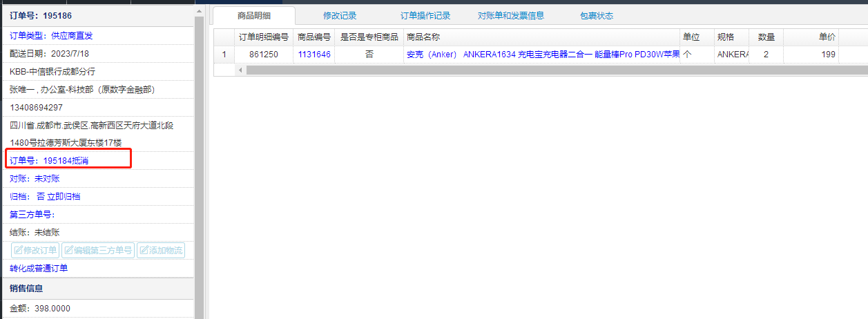Image resolution: width=868 pixels, height=319 pixels.
Task: Click the 个 unit cell
Action: tap(697, 54)
